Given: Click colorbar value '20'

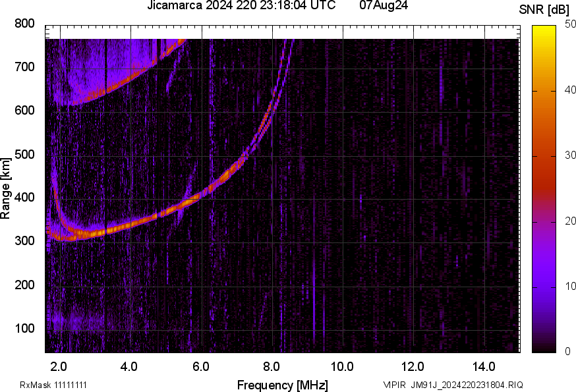Looking at the screenshot, I should (x=570, y=221).
